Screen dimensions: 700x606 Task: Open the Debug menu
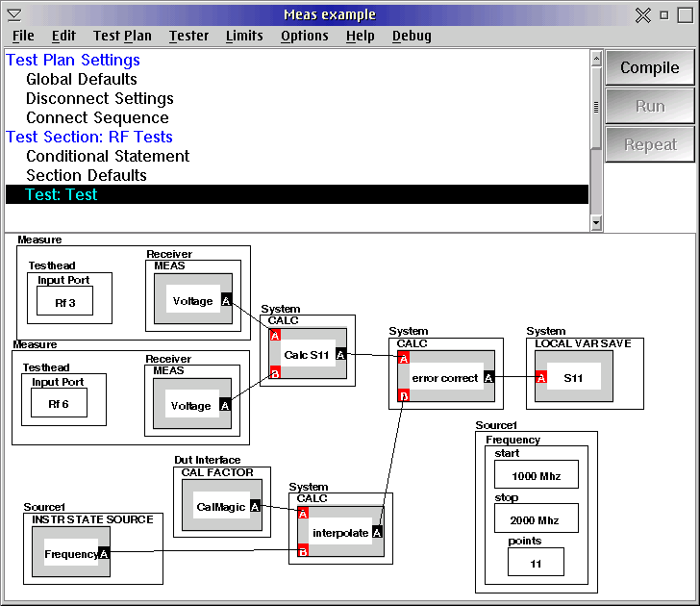click(x=412, y=36)
